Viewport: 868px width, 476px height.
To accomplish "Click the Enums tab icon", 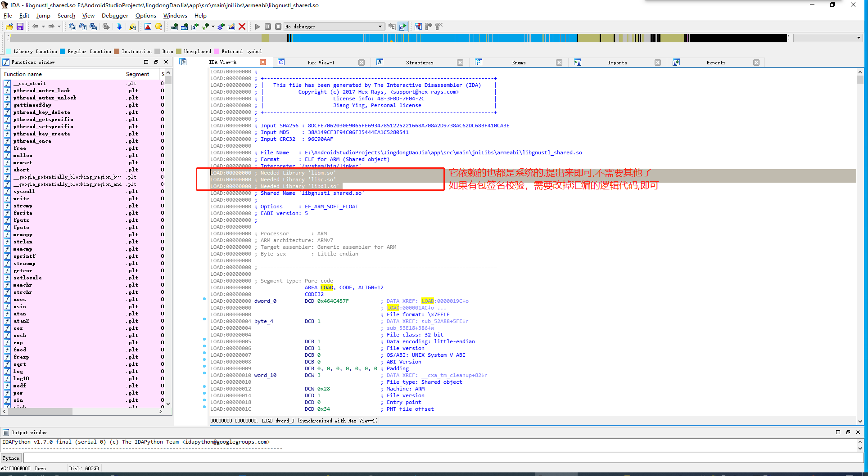I will 479,62.
